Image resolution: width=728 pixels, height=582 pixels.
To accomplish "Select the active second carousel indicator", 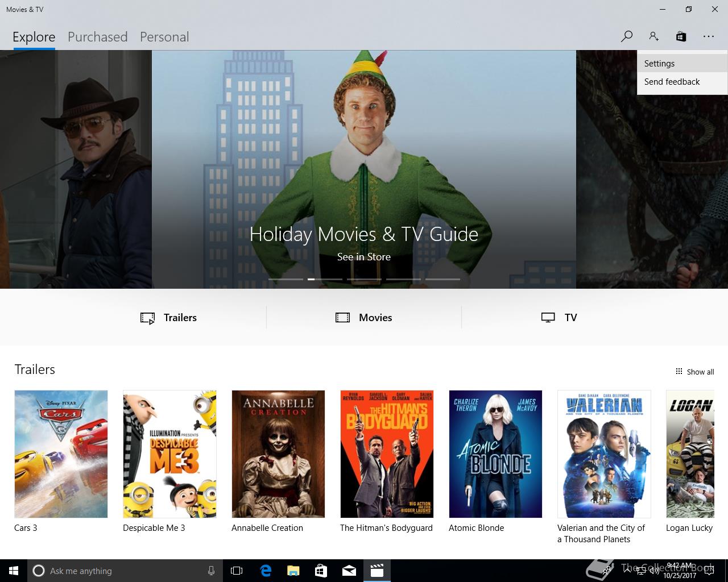I will [325, 279].
